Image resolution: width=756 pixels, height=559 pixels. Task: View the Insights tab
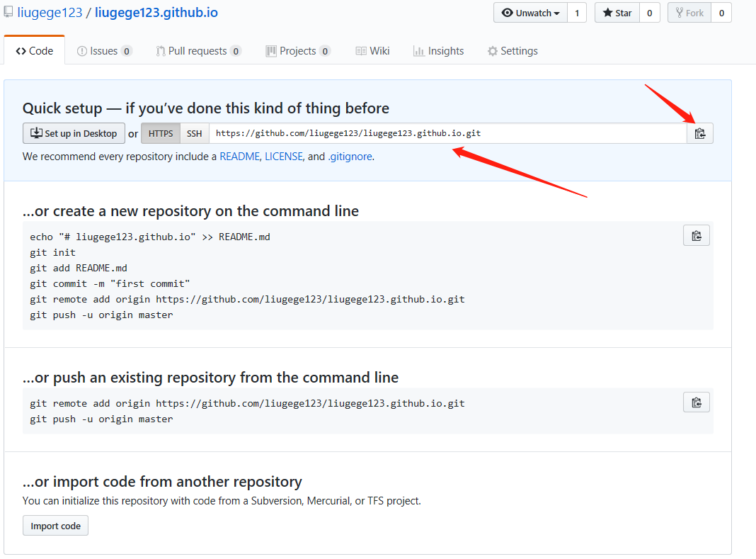[439, 51]
